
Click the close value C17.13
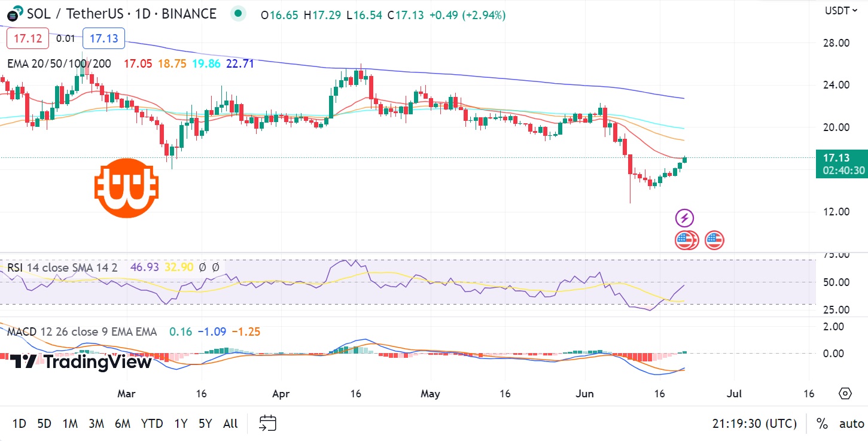[x=407, y=15]
